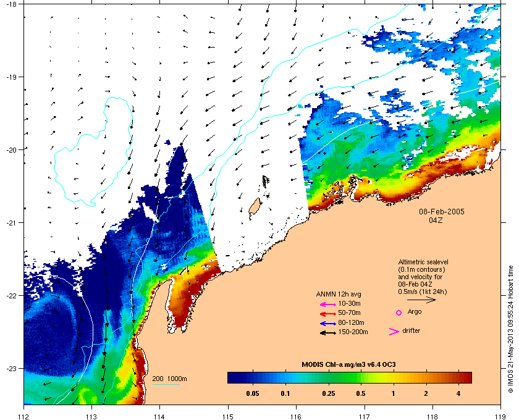
Task: Click the magenta drifter chevron symbol
Action: 394,332
